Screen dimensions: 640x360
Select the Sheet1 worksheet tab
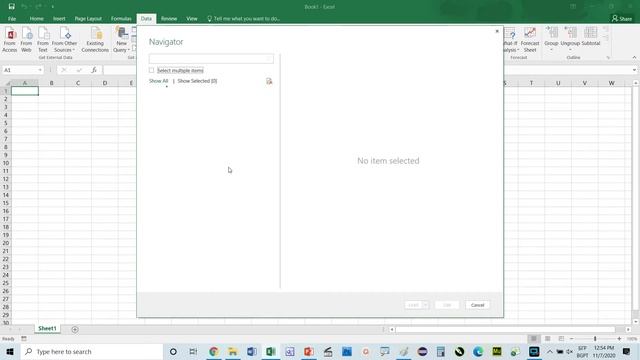(47, 329)
